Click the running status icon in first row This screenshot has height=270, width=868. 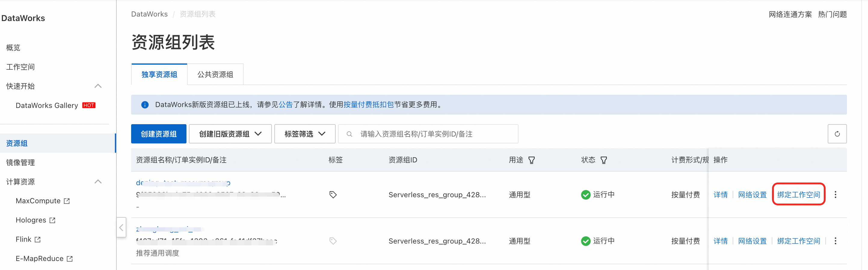point(586,195)
